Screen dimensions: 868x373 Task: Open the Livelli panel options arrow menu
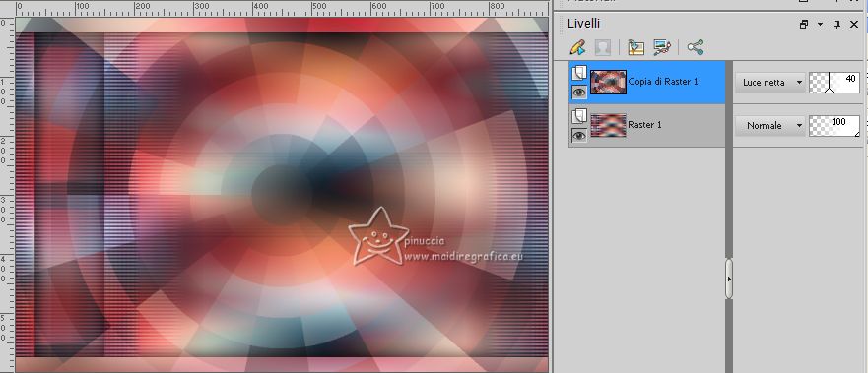(x=820, y=25)
